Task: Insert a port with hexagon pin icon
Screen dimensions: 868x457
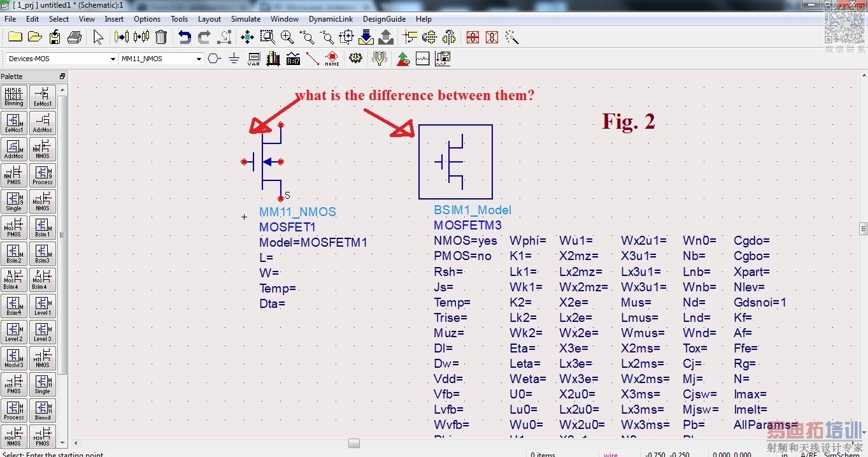Action: (x=214, y=59)
